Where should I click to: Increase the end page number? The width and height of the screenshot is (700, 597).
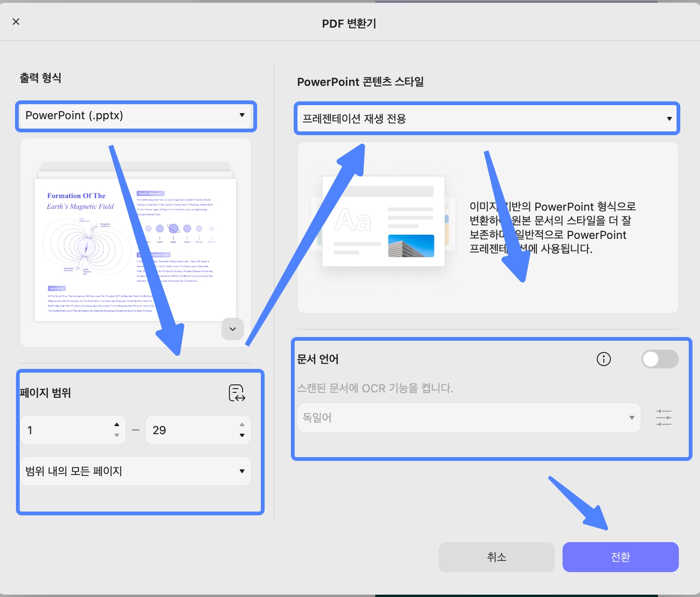[x=242, y=424]
